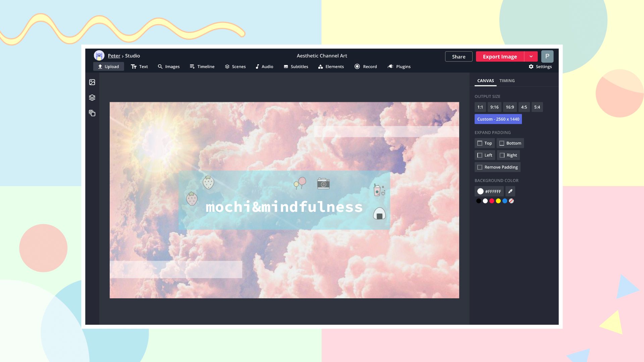
Task: Expand the Export Image dropdown arrow
Action: 531,56
